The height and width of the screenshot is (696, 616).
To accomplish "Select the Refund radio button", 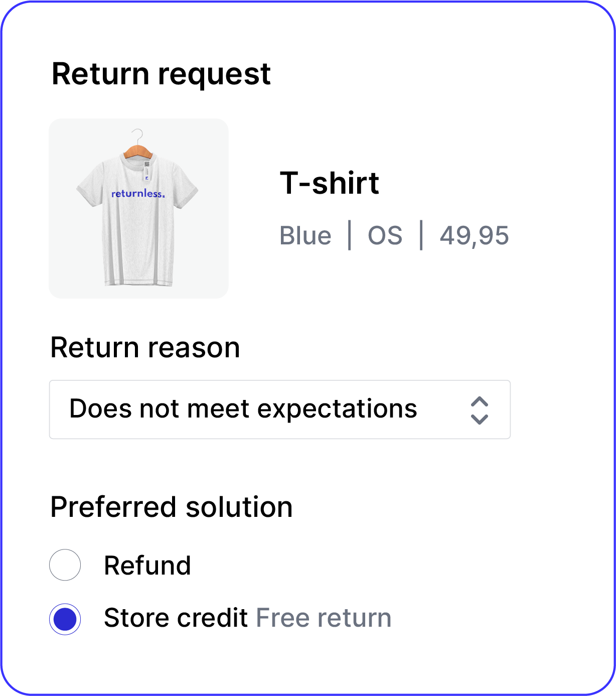I will [x=65, y=565].
